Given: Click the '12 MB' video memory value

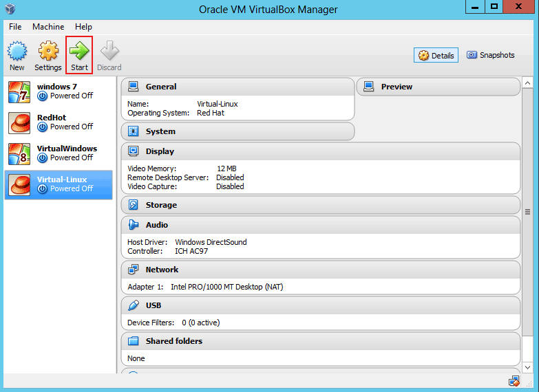Looking at the screenshot, I should click(x=226, y=168).
